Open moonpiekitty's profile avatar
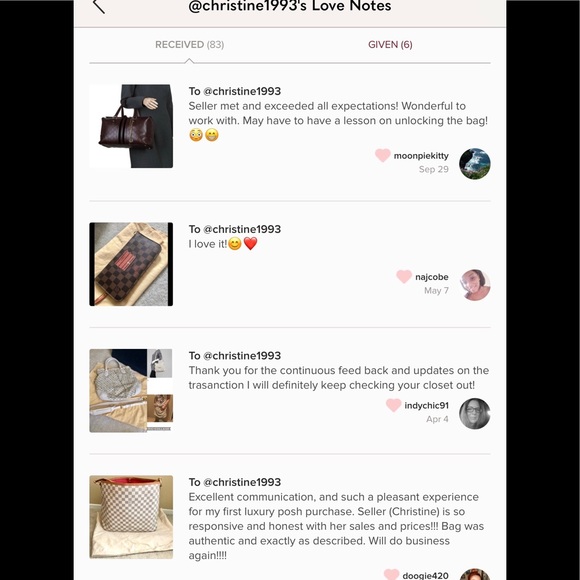This screenshot has height=580, width=580. click(x=475, y=163)
